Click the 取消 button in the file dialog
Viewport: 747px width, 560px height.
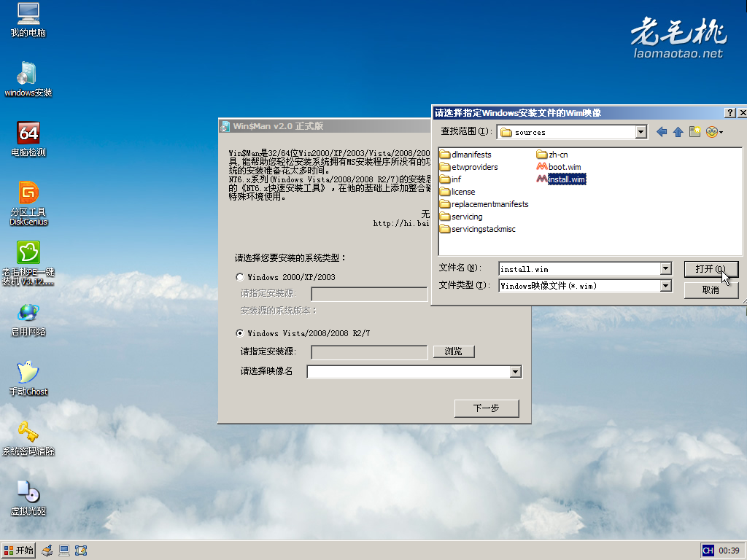[711, 290]
